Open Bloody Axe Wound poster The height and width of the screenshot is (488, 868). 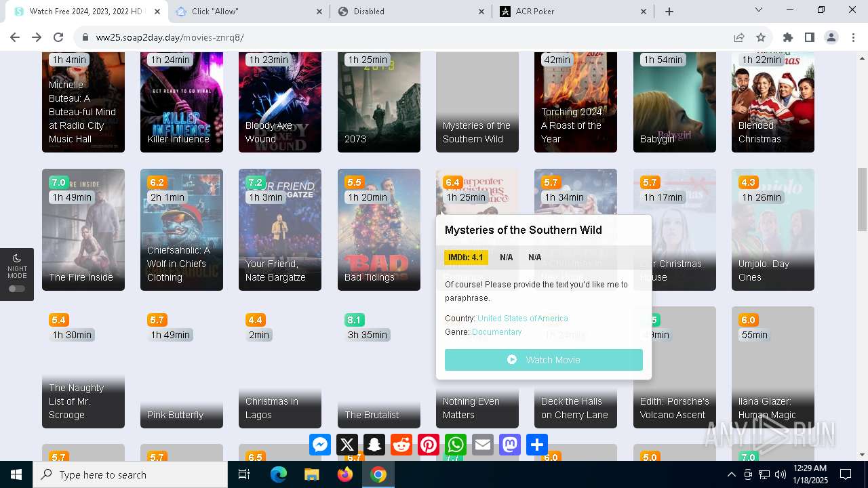point(280,102)
